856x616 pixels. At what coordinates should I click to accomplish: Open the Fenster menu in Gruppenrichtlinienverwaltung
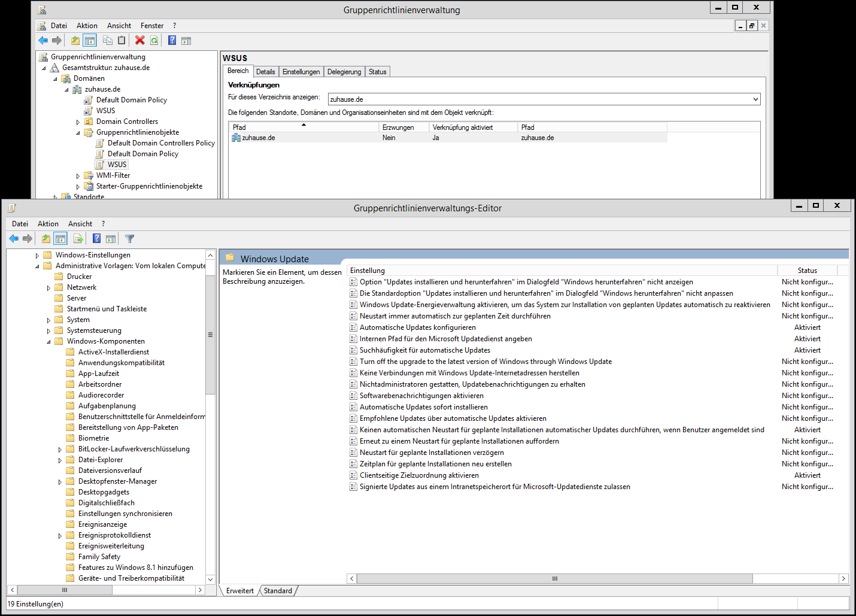click(x=152, y=26)
